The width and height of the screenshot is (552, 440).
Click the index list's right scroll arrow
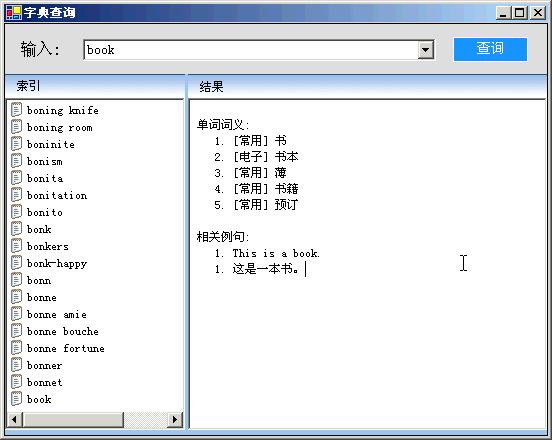(175, 419)
